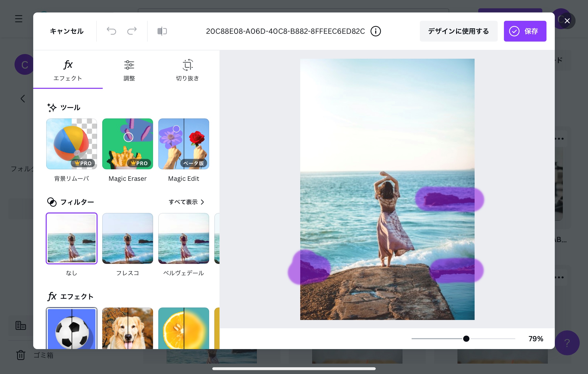Click the purple C avatar in sidebar
Screen dimensions: 588x374
coord(24,64)
